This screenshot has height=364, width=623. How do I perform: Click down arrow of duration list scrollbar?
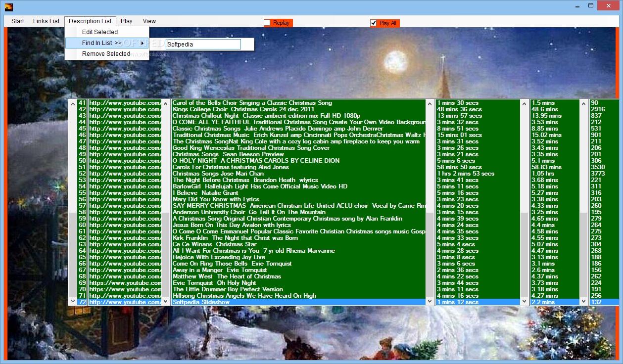(524, 301)
